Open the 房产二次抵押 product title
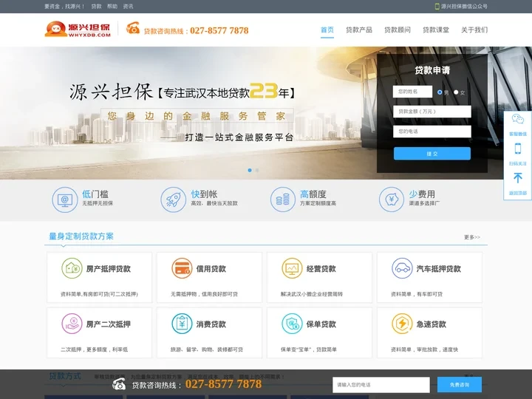 point(108,324)
